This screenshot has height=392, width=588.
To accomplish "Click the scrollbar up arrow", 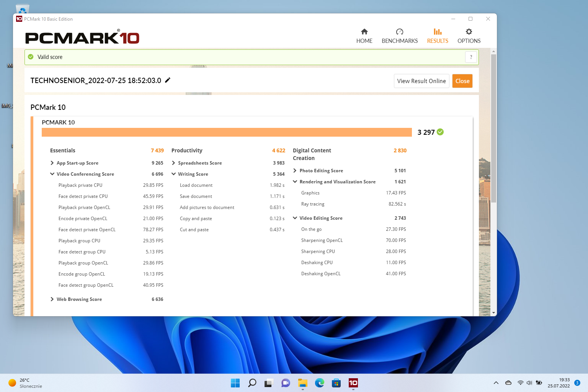I will [x=494, y=51].
